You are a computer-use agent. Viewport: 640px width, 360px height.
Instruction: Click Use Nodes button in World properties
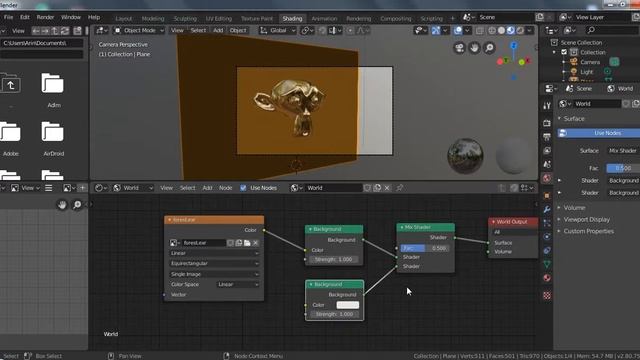click(599, 133)
